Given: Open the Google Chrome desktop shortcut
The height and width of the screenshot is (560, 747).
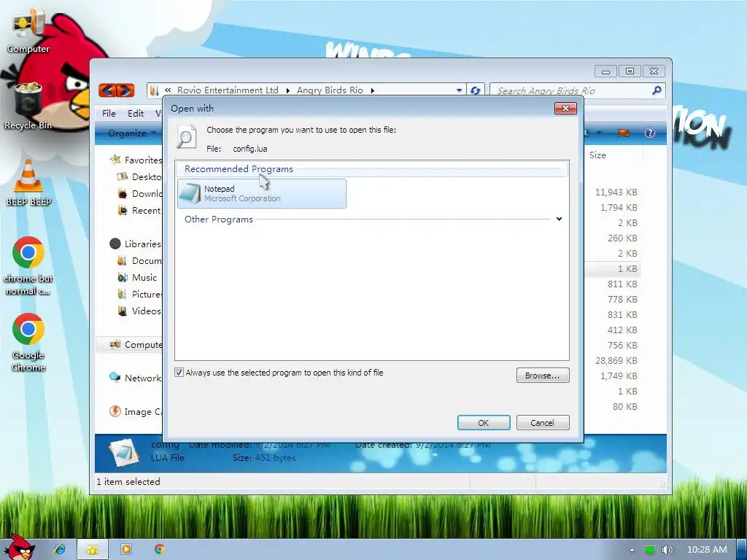Looking at the screenshot, I should click(x=28, y=343).
